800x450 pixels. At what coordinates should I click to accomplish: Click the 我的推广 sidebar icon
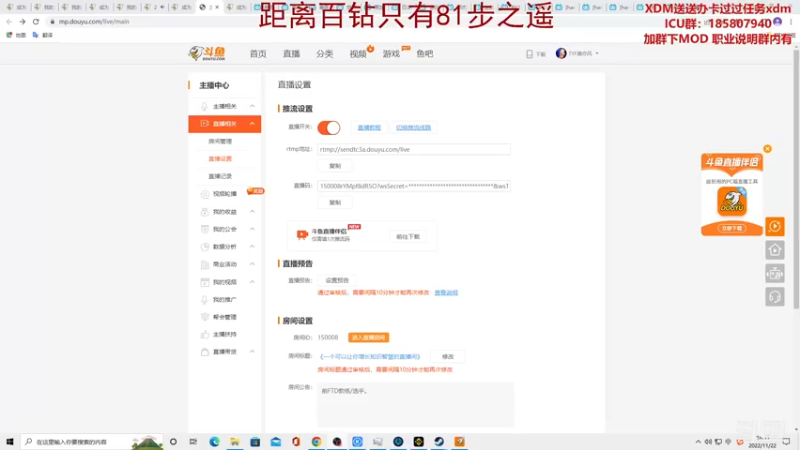[205, 299]
